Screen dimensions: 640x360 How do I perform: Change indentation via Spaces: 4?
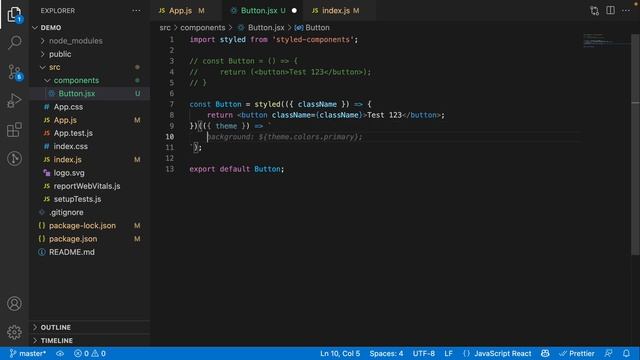click(x=386, y=353)
